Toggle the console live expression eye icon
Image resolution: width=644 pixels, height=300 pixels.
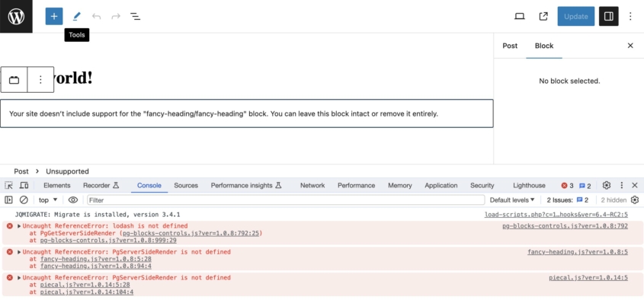72,199
